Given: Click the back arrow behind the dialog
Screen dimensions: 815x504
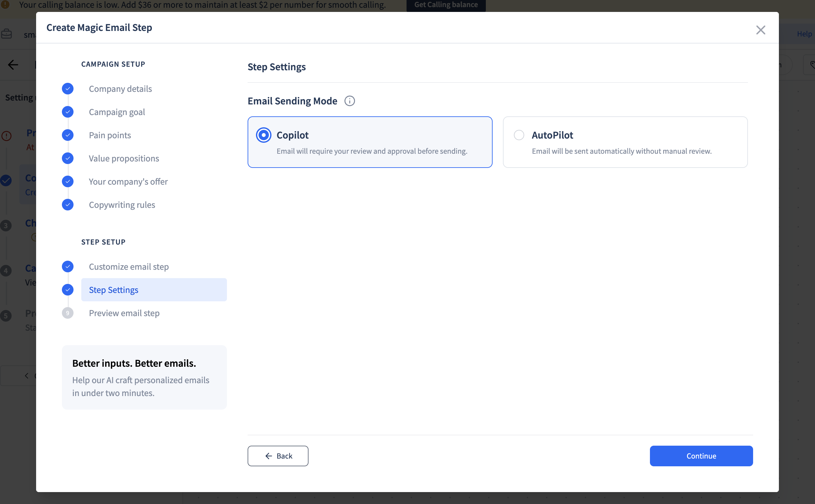Looking at the screenshot, I should click(x=13, y=65).
